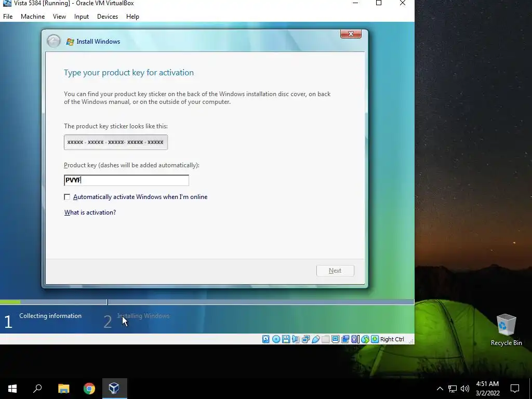The image size is (532, 399).
Task: Close the Install Windows dialog with red X
Action: click(x=351, y=34)
